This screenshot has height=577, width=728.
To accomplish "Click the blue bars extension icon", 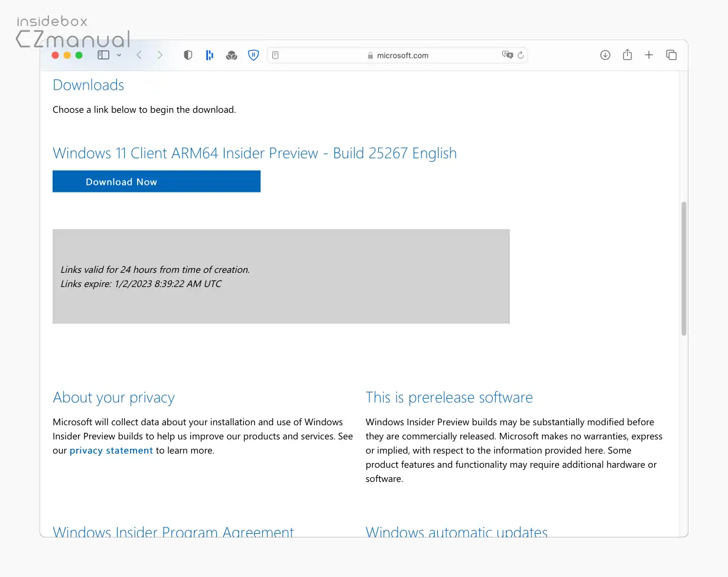I will pyautogui.click(x=210, y=55).
